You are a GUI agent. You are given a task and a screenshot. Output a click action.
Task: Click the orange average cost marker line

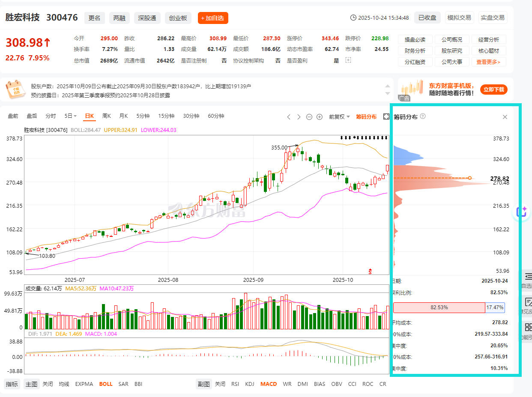point(432,178)
